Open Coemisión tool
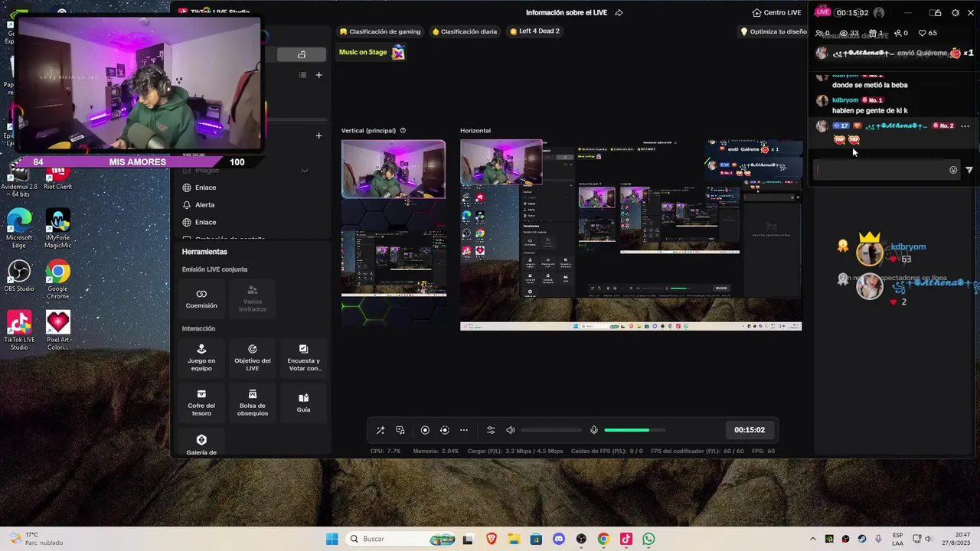This screenshot has height=551, width=980. tap(201, 298)
